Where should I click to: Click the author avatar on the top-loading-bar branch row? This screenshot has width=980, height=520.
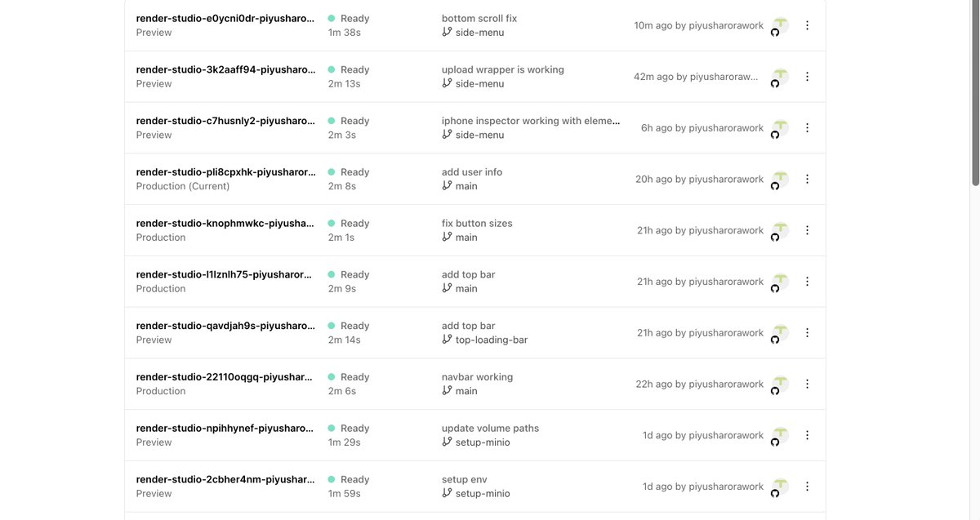(x=780, y=333)
